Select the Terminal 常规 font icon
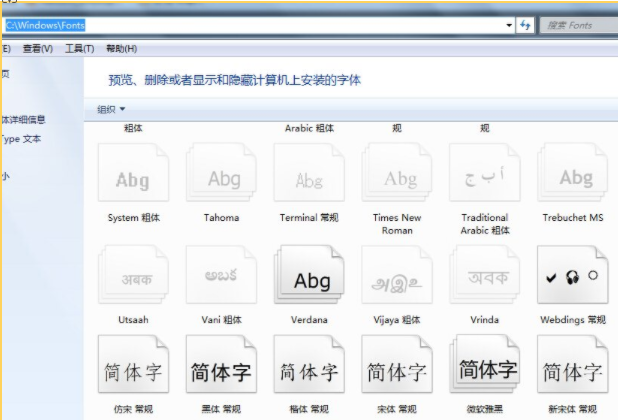618x420 pixels. [x=309, y=173]
